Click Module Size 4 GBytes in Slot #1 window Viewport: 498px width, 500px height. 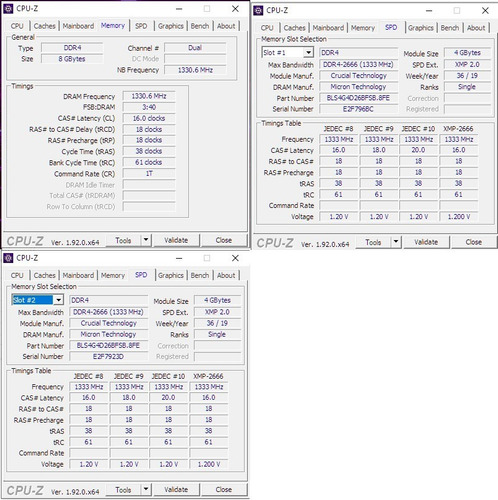click(467, 53)
